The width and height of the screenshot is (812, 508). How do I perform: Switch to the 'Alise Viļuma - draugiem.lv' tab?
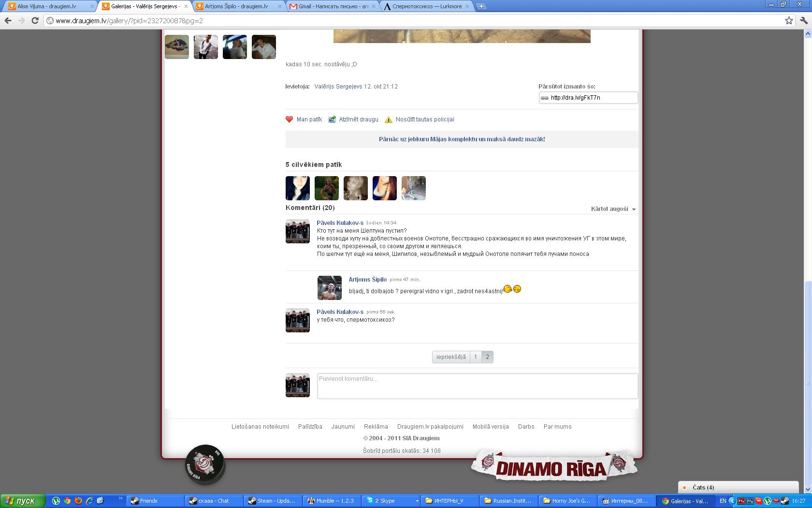[x=47, y=6]
